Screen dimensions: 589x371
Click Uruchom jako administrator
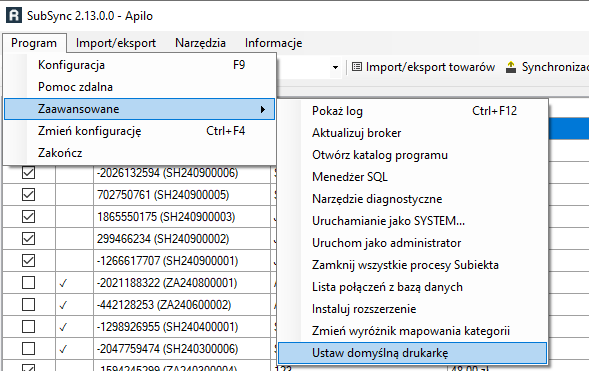click(x=412, y=243)
